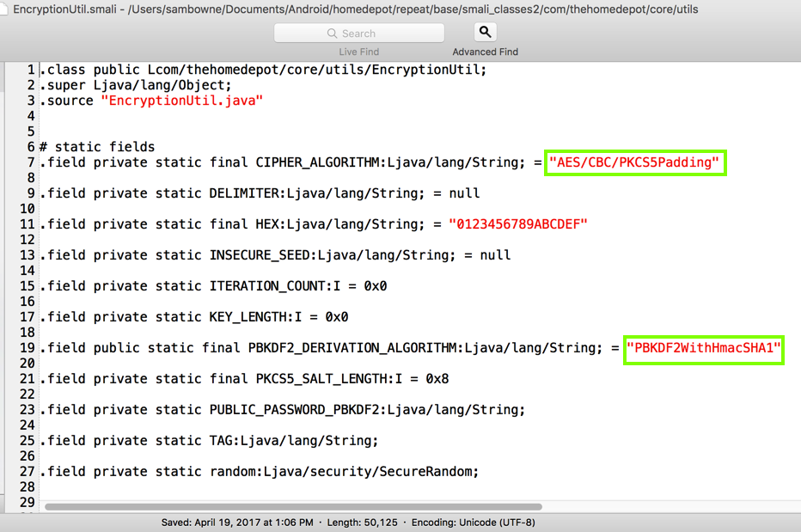Click the EncryptionUtil.smali window title path
The image size is (801, 532).
[x=356, y=9]
